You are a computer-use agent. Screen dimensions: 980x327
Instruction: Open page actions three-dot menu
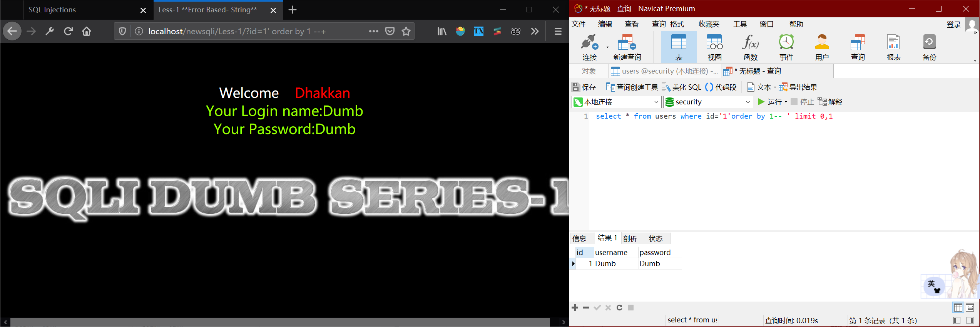click(373, 31)
